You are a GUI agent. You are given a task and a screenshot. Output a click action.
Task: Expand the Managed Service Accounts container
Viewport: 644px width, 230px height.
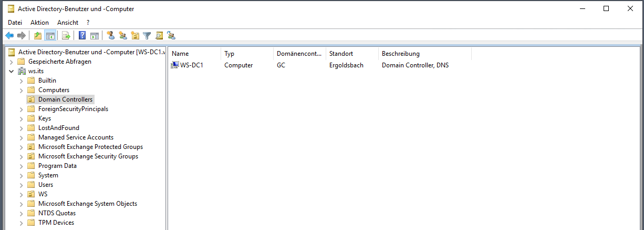[21, 137]
